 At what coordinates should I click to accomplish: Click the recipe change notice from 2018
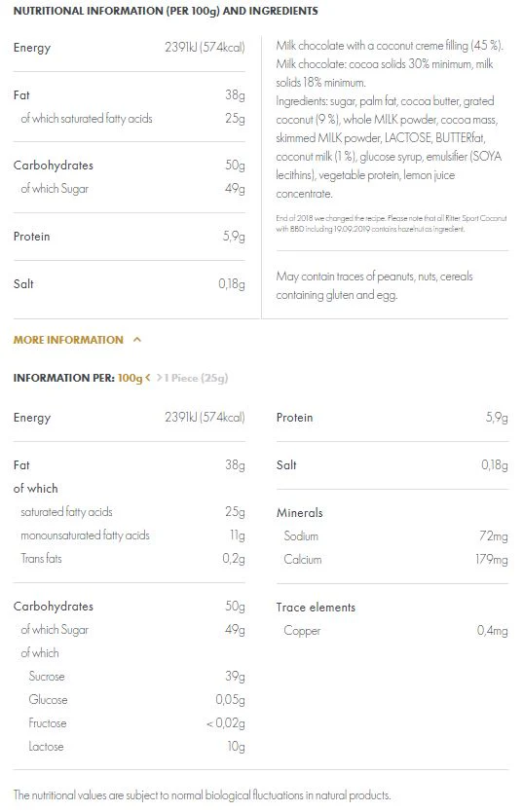[391, 223]
